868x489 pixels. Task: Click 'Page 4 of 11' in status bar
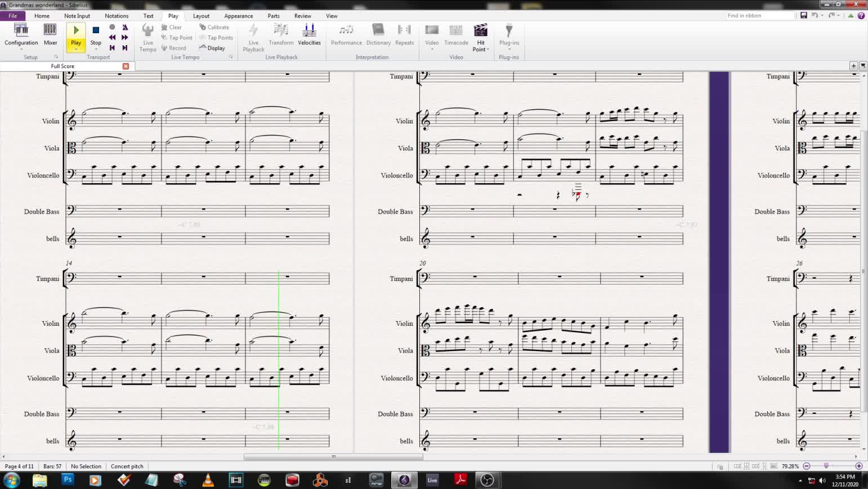point(19,466)
